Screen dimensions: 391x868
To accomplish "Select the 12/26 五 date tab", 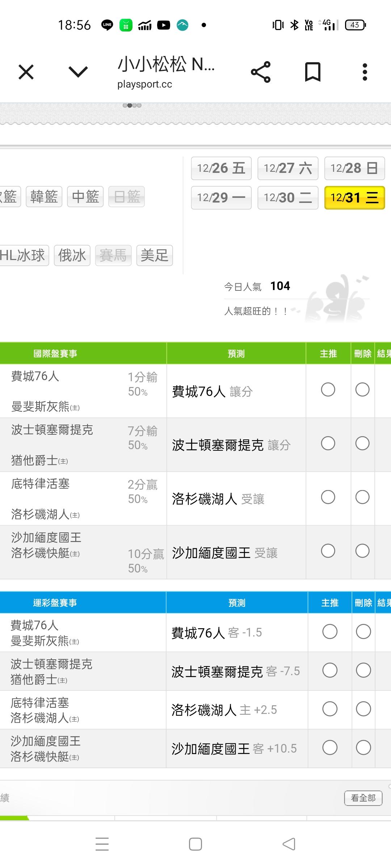I will click(x=221, y=168).
